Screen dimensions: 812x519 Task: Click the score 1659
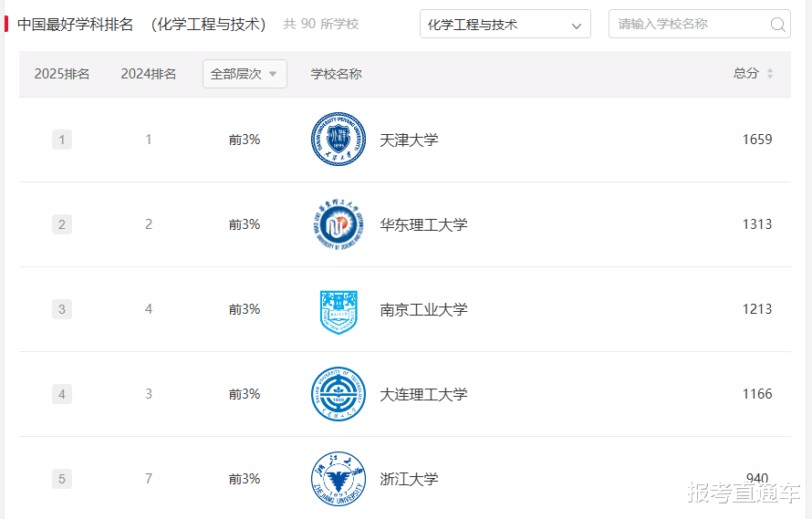tap(757, 140)
